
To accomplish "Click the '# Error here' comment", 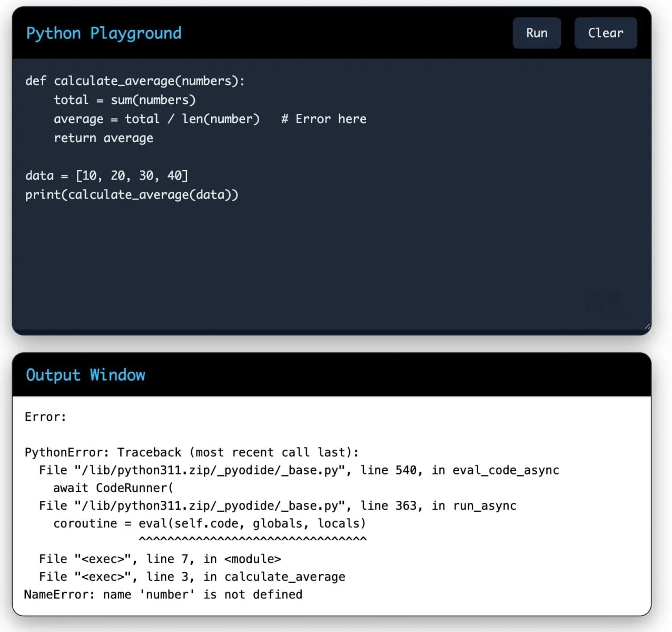I will click(324, 119).
